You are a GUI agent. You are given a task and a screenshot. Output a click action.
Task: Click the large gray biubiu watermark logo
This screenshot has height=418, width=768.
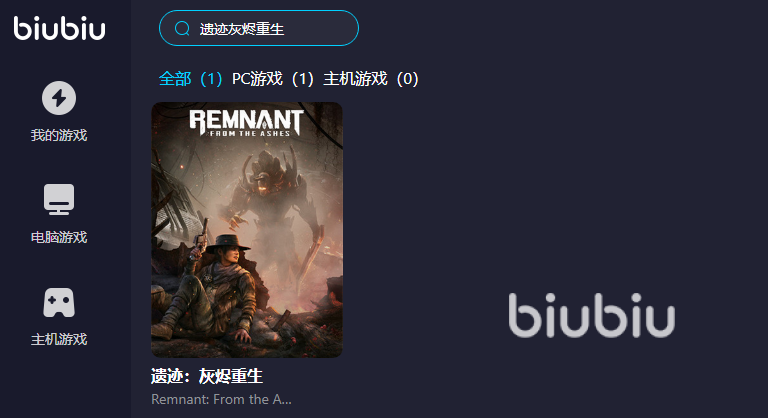[x=592, y=316]
